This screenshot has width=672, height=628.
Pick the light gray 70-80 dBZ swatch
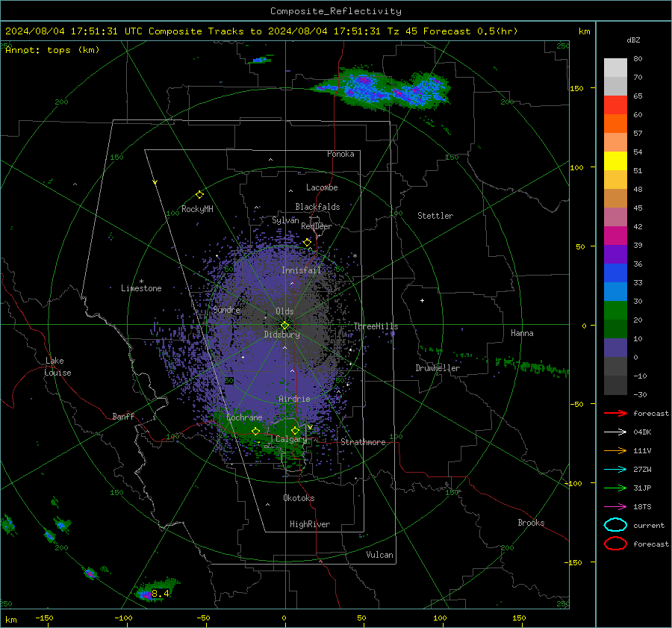tap(615, 68)
